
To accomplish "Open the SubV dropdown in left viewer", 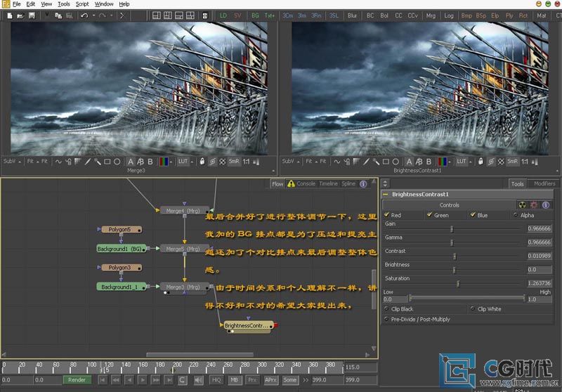I will coord(12,162).
